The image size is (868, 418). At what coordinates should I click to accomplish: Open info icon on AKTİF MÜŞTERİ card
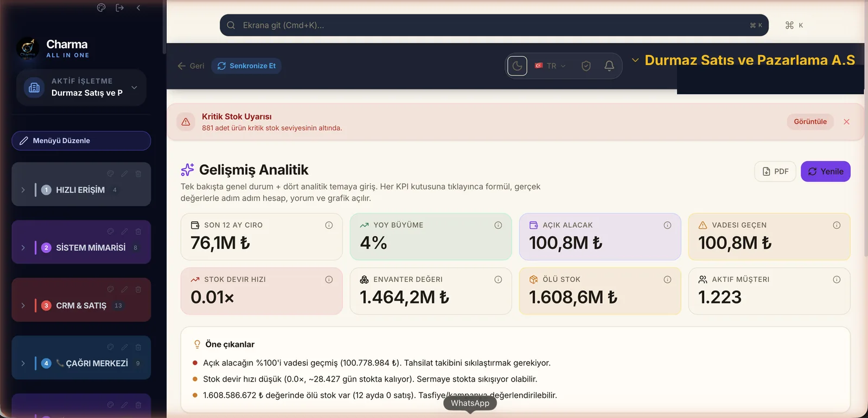click(x=837, y=280)
